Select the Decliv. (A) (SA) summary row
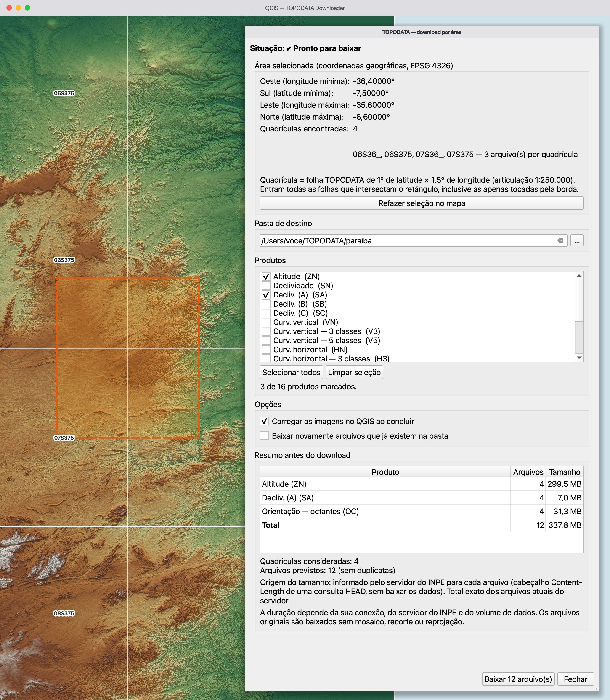Image resolution: width=610 pixels, height=700 pixels. [x=422, y=498]
